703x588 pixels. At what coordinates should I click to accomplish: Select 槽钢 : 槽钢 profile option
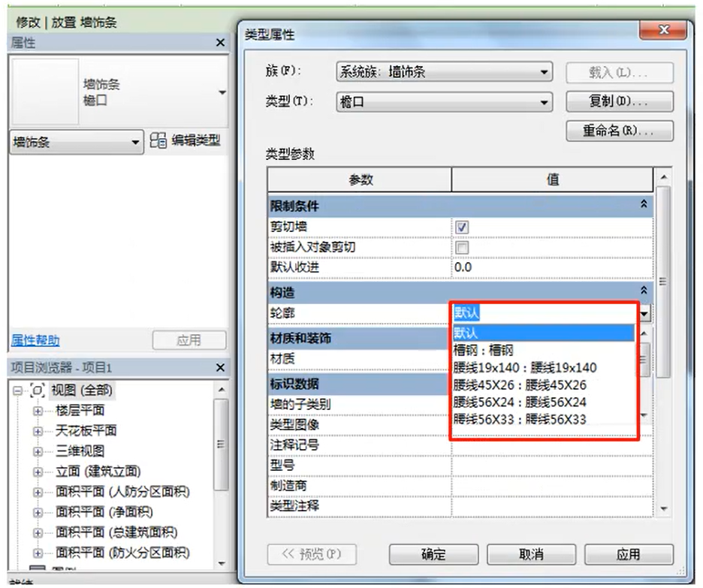(484, 350)
